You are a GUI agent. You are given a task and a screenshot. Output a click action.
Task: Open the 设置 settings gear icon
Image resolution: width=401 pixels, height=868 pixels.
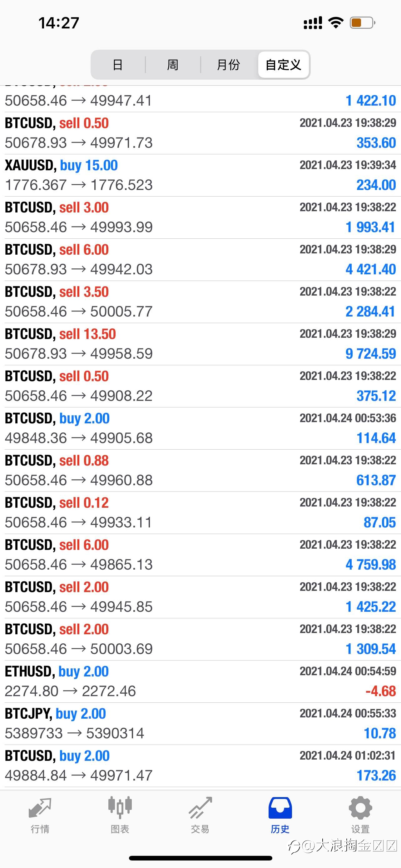(x=360, y=808)
